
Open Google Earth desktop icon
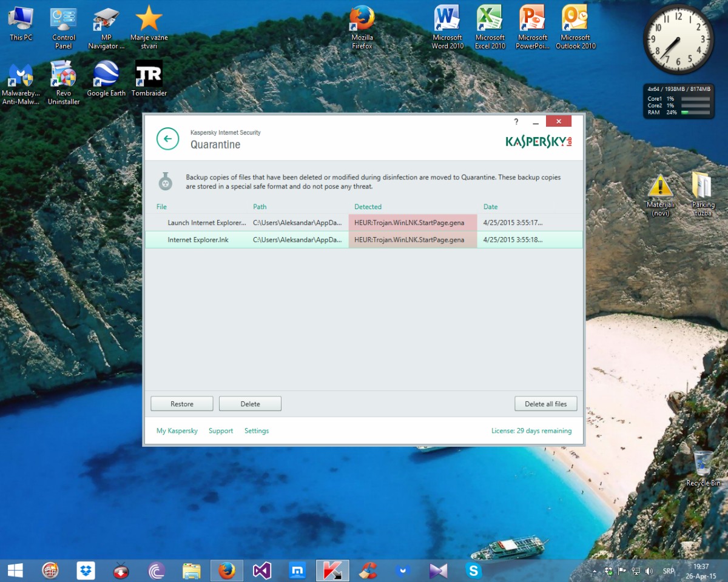pyautogui.click(x=106, y=79)
